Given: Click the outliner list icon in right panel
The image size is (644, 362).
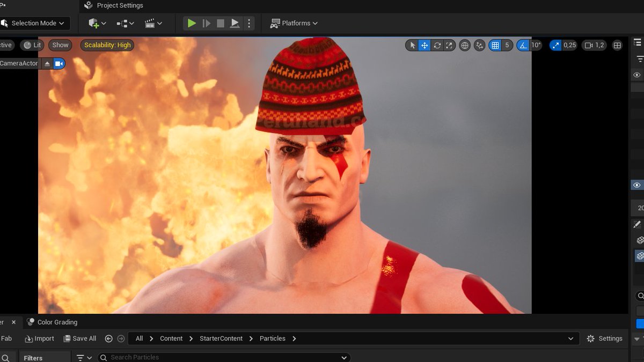Looking at the screenshot, I should 638,43.
